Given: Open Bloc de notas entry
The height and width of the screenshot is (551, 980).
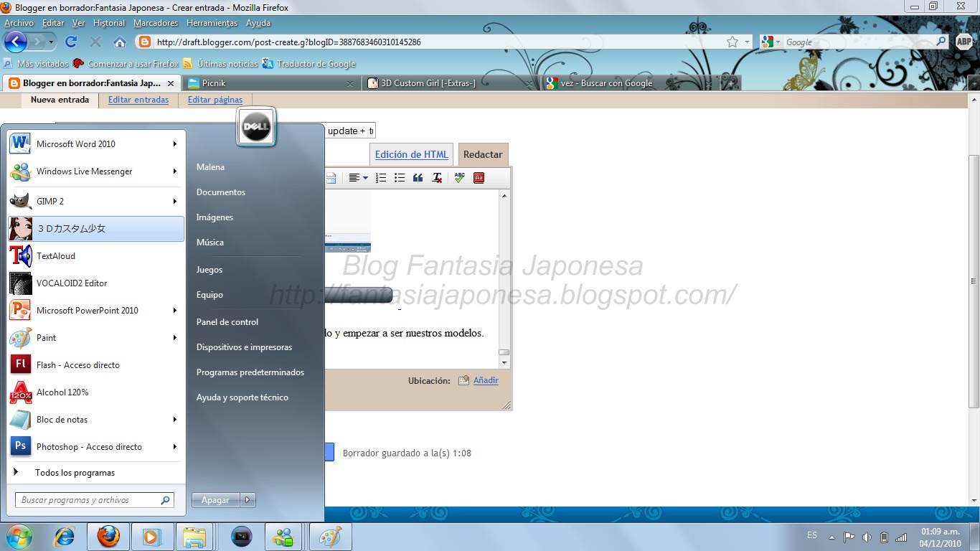Looking at the screenshot, I should coord(96,420).
